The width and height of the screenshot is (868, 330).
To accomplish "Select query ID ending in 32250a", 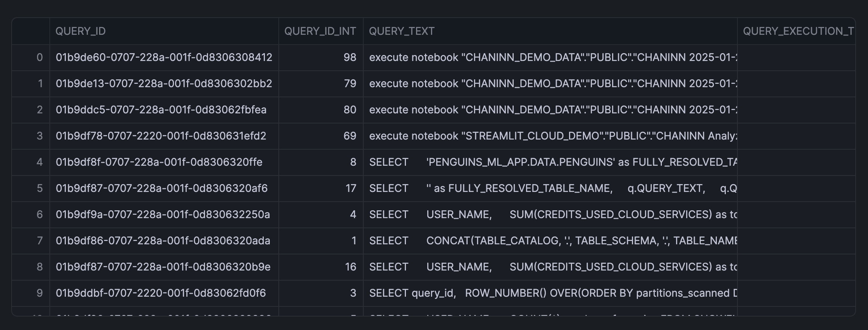I will pyautogui.click(x=163, y=214).
